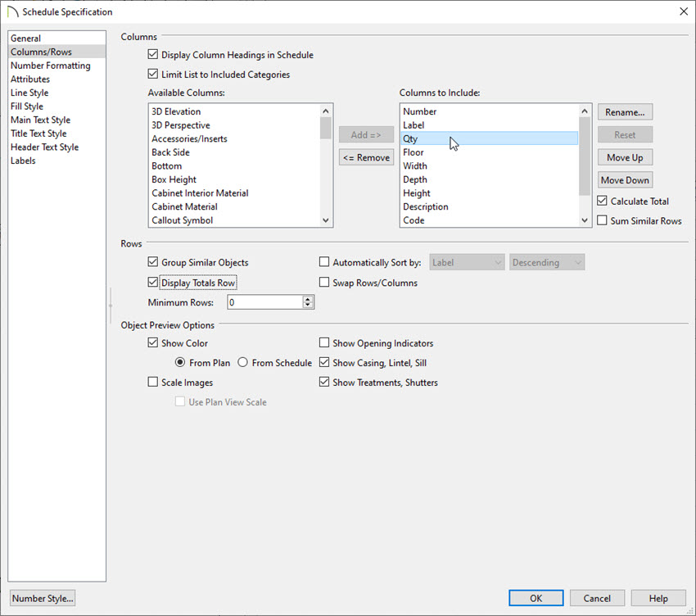The width and height of the screenshot is (696, 616).
Task: Select the From Schedule radio button
Action: pyautogui.click(x=242, y=362)
